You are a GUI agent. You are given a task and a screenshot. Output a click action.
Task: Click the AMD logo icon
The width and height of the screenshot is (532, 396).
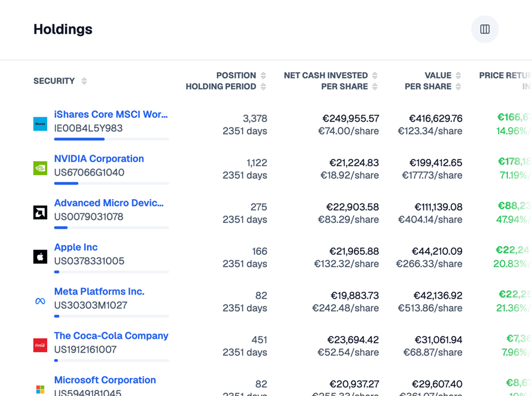tap(40, 213)
